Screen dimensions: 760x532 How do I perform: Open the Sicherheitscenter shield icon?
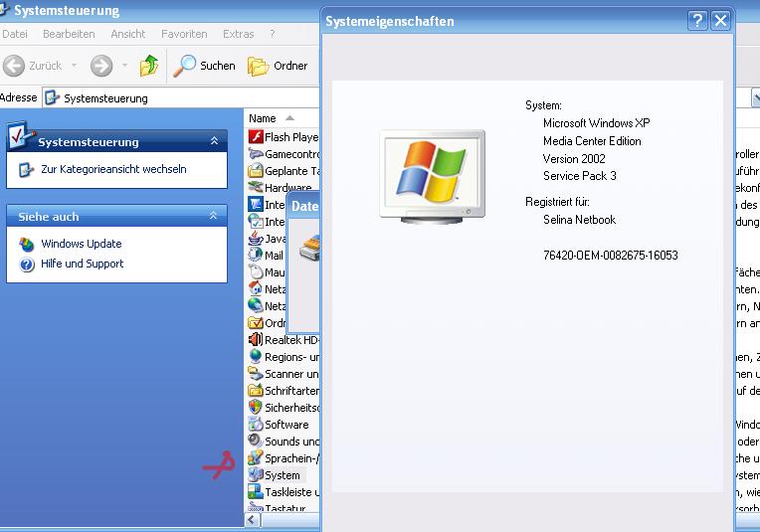[256, 408]
